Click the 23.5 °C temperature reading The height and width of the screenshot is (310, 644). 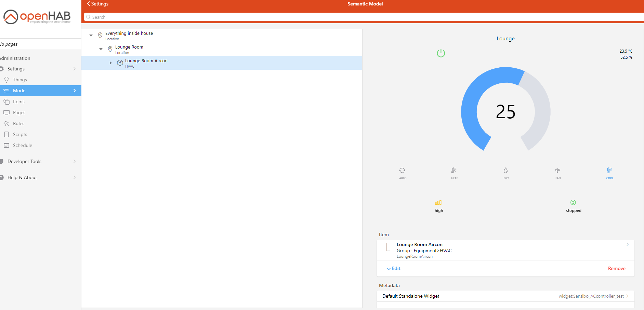[x=626, y=51]
